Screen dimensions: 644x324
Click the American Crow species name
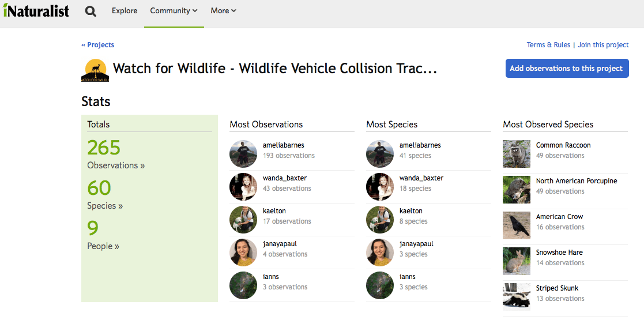coord(559,216)
